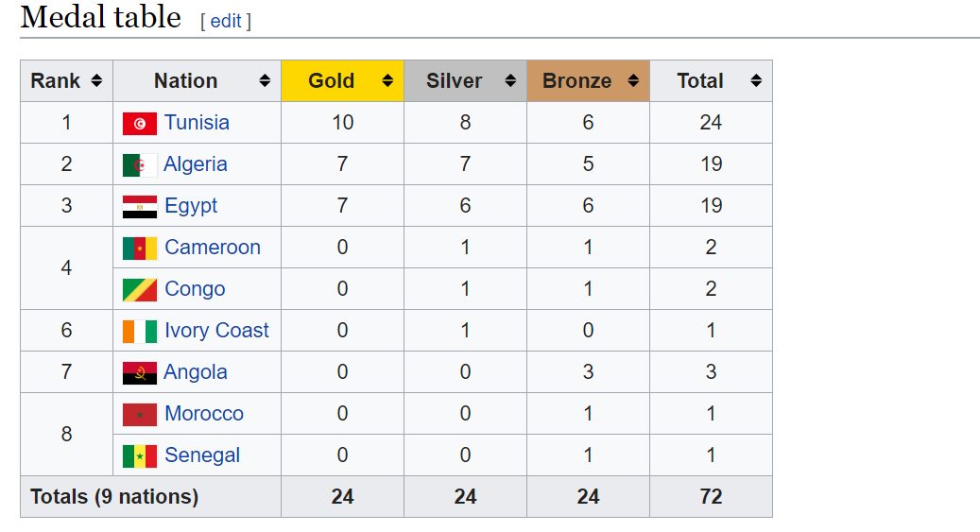Screen dimensions: 980x532
Task: Open the edit link beside Medal table
Action: click(226, 21)
